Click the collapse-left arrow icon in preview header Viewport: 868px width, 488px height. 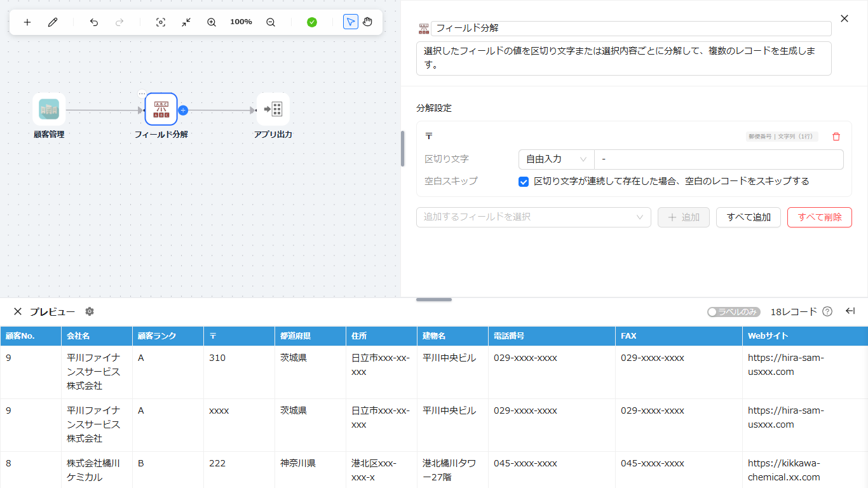(x=850, y=311)
